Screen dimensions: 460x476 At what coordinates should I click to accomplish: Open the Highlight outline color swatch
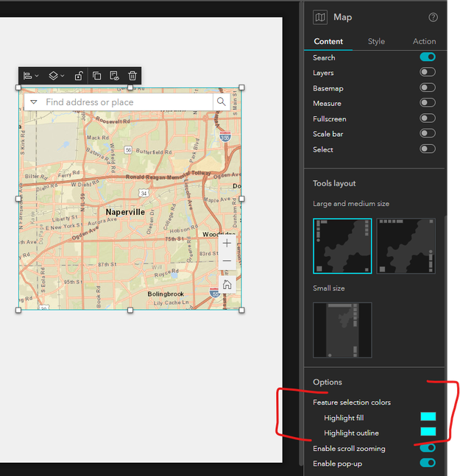pos(428,431)
